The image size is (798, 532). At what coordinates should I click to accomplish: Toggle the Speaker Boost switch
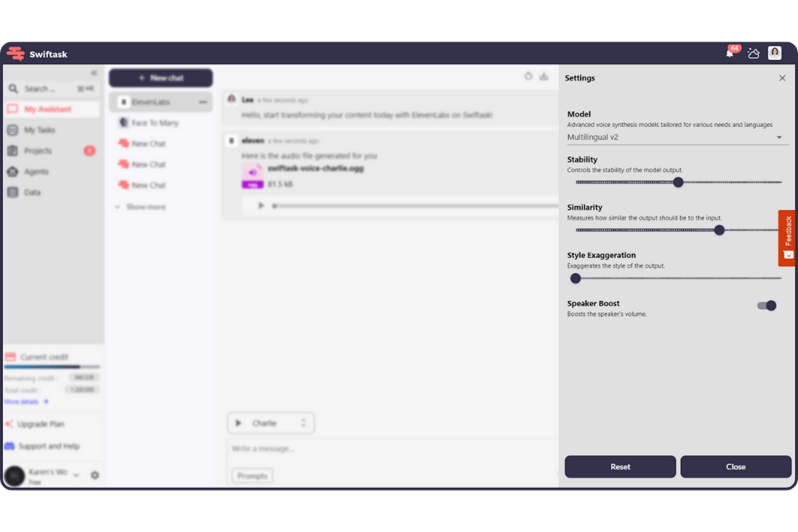coord(767,306)
